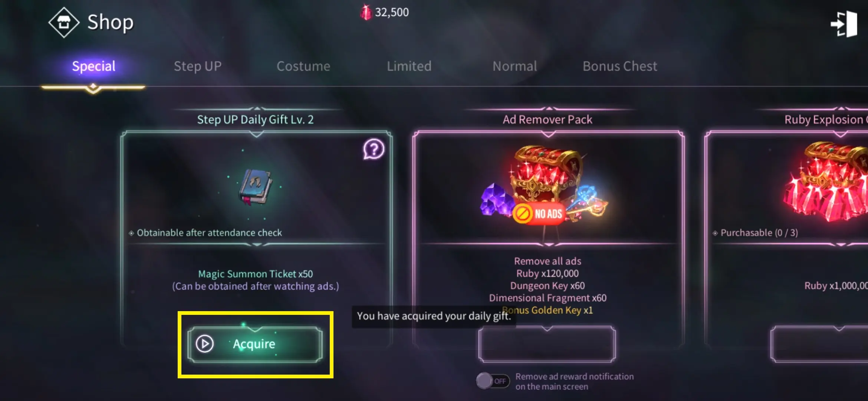The width and height of the screenshot is (868, 401).
Task: Click the 32,500 ruby balance
Action: 392,12
